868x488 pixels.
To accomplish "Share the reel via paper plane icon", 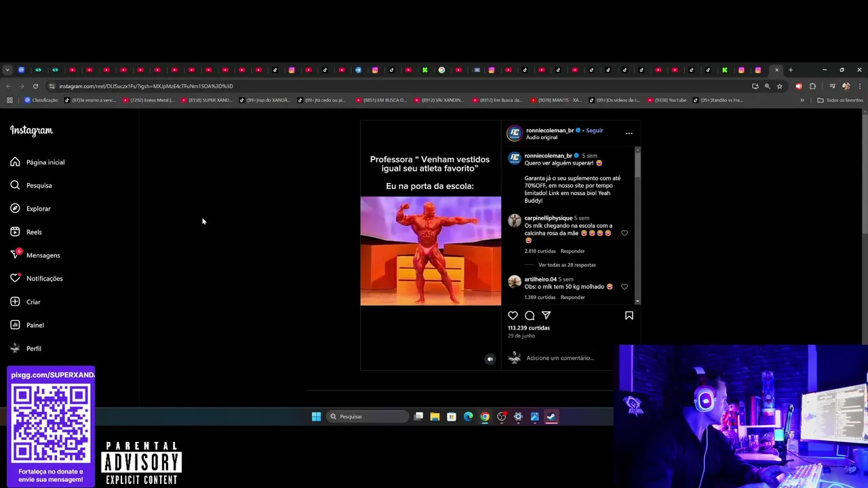I will pos(546,315).
